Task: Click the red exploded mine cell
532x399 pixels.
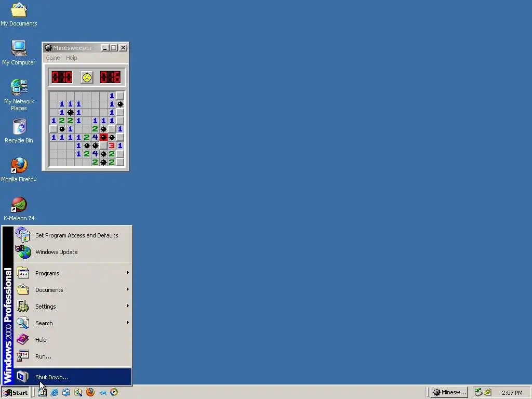Action: click(x=103, y=137)
